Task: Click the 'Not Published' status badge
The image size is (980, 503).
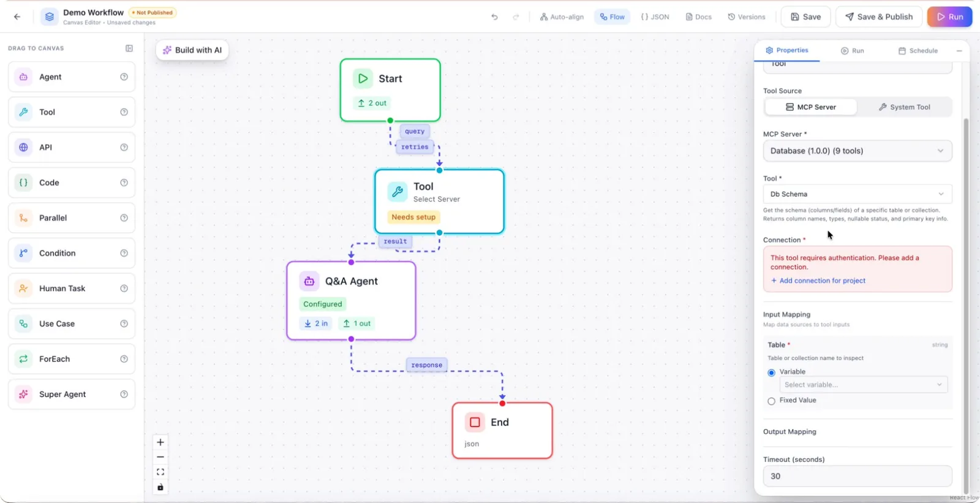Action: [153, 13]
